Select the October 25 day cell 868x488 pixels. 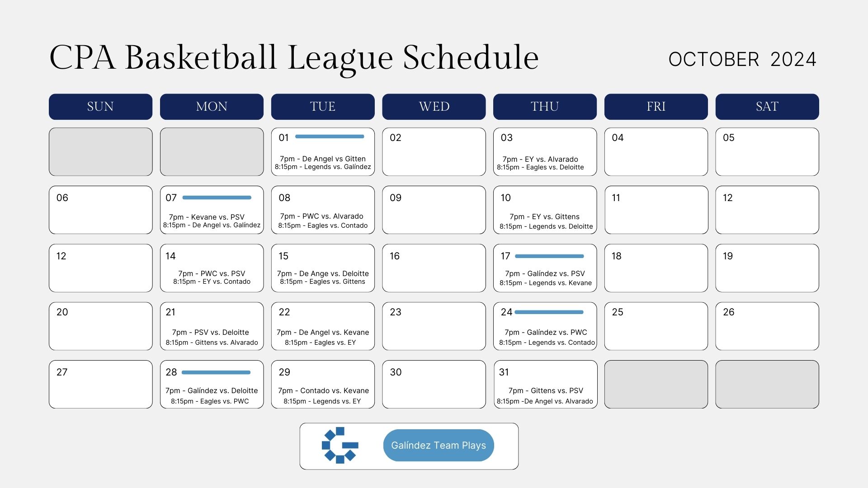tap(656, 326)
